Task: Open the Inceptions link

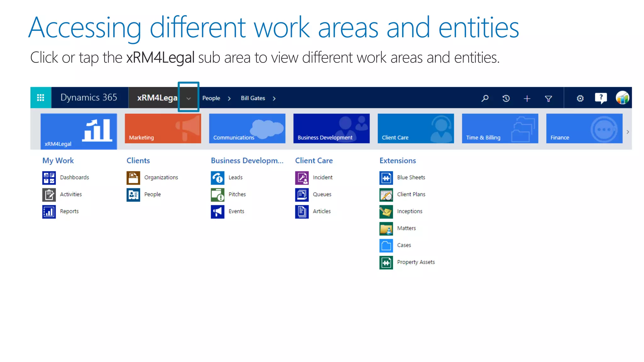Action: coord(410,211)
